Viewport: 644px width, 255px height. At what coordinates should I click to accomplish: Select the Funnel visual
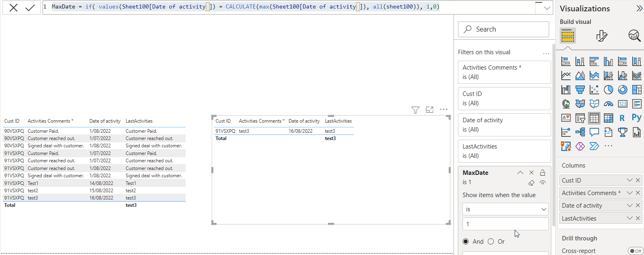click(x=580, y=90)
